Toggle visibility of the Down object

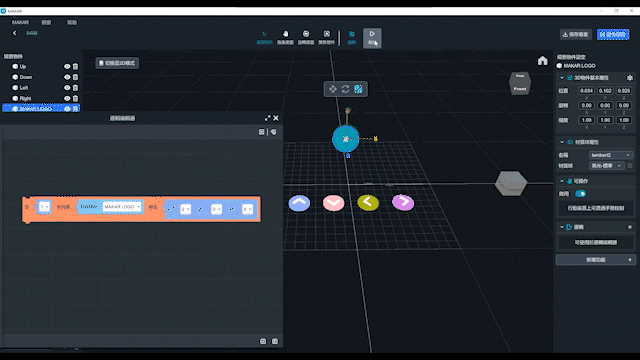pyautogui.click(x=67, y=77)
